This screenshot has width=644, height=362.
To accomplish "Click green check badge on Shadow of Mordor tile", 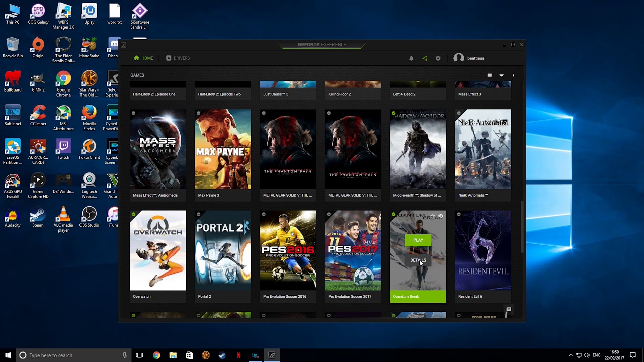I will click(393, 113).
